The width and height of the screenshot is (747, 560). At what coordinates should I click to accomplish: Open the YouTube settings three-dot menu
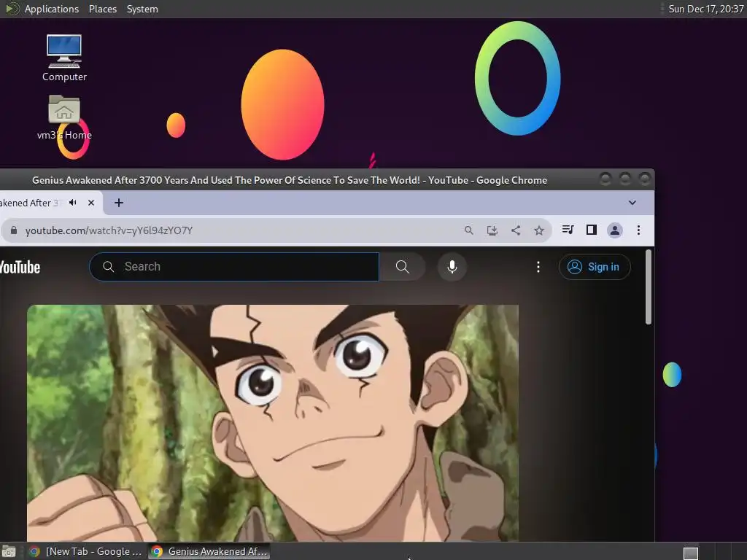(538, 267)
